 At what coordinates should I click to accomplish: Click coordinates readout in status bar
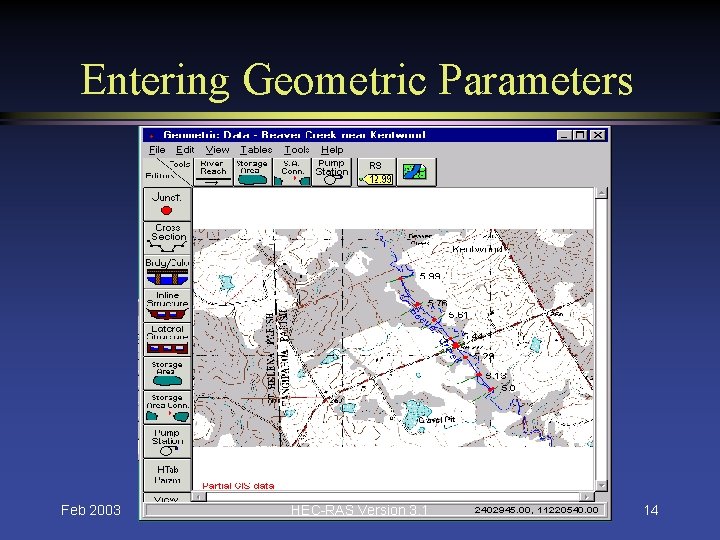(536, 510)
